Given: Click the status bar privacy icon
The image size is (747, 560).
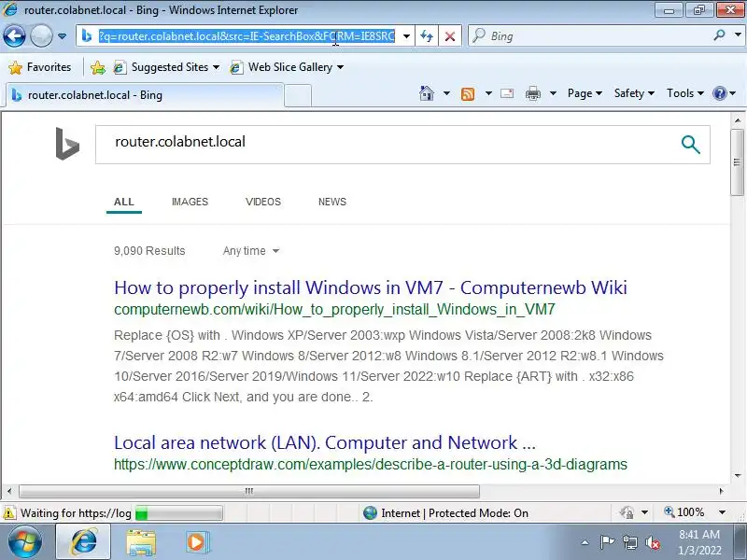Looking at the screenshot, I should (627, 512).
